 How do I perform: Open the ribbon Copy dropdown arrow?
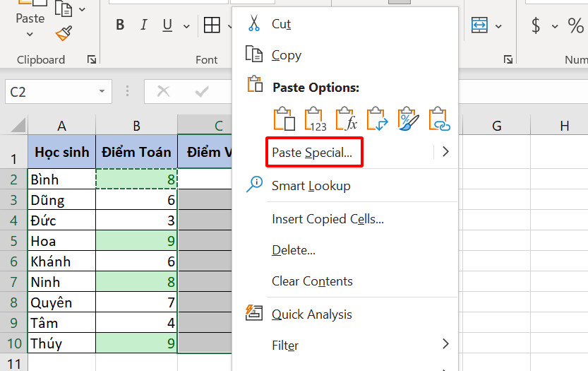click(82, 9)
